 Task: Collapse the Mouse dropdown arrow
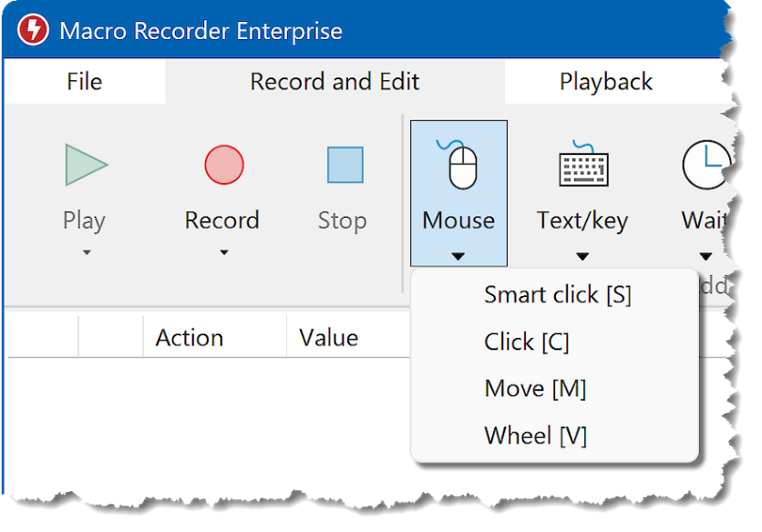tap(458, 256)
